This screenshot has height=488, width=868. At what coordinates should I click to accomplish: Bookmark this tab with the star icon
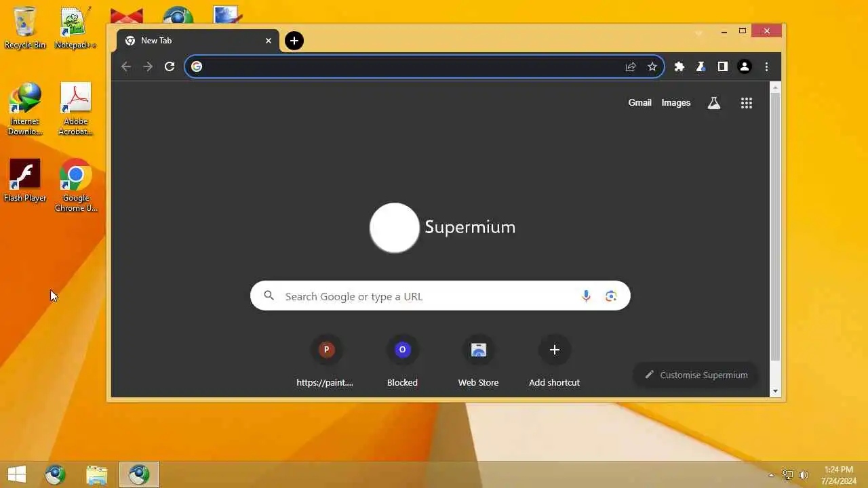652,66
